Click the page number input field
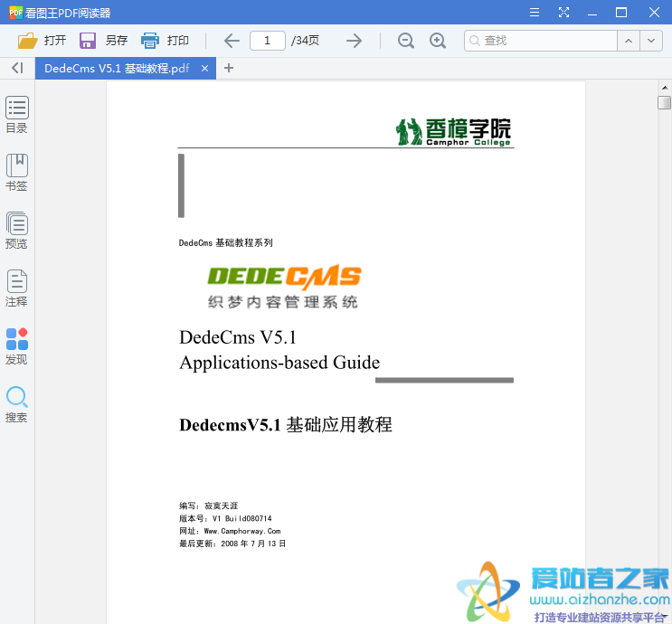The width and height of the screenshot is (672, 624). pyautogui.click(x=268, y=41)
